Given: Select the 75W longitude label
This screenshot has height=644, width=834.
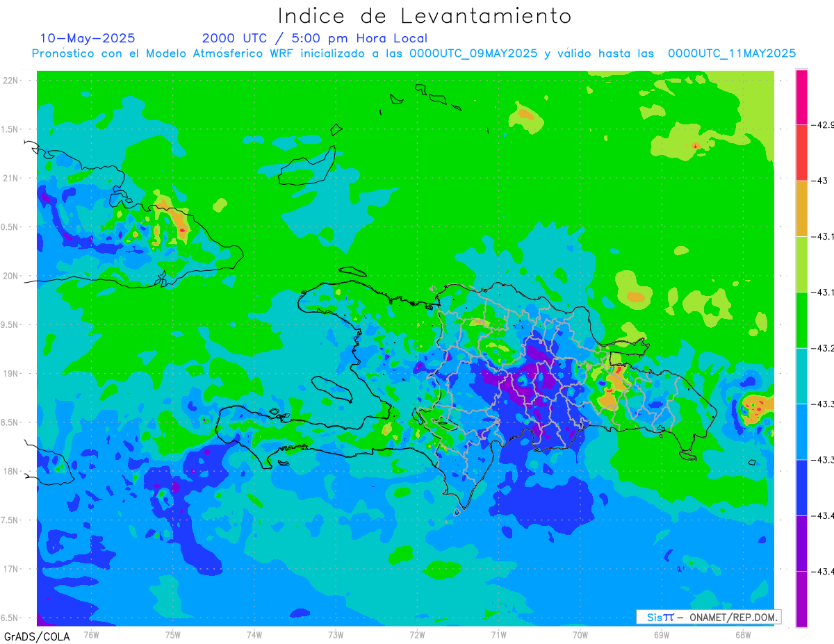Looking at the screenshot, I should (x=173, y=634).
